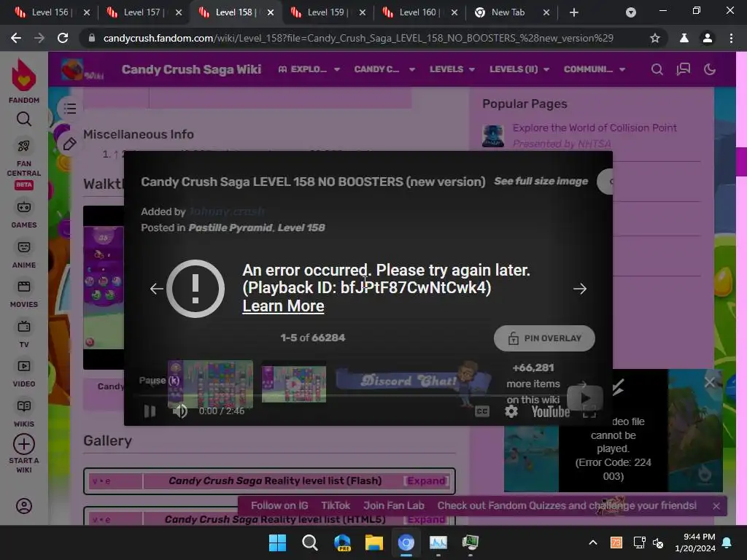This screenshot has height=560, width=747.
Task: Open Wikis section in sidebar
Action: pos(24,413)
